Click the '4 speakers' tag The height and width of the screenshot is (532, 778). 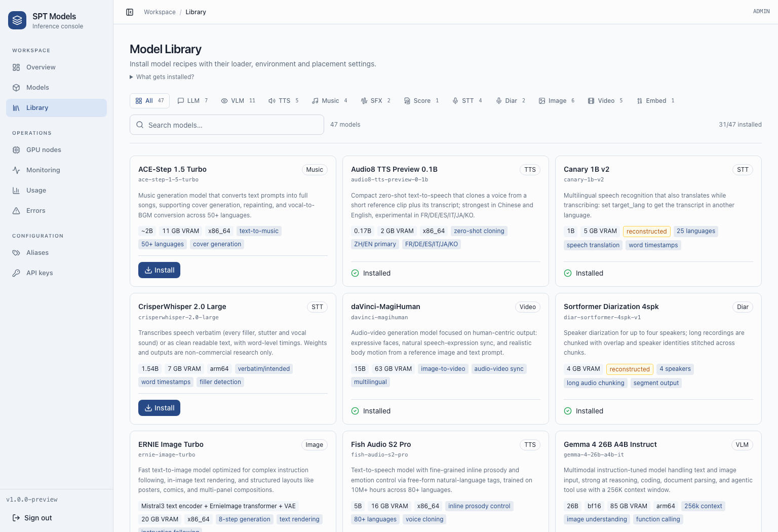(x=675, y=369)
